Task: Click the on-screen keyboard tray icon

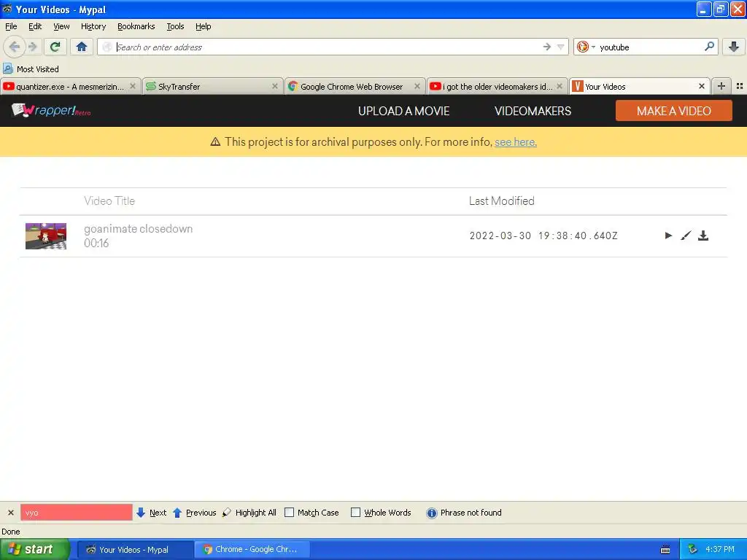Action: 665,550
